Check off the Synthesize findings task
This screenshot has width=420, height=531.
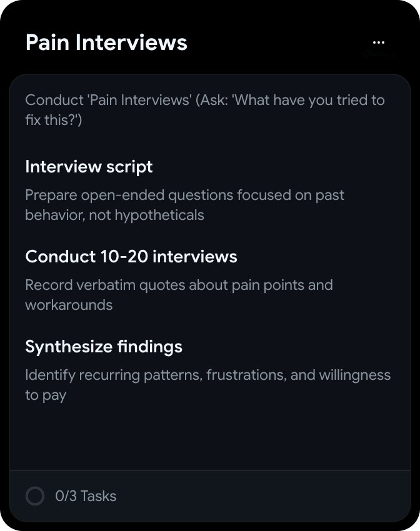[x=104, y=346]
